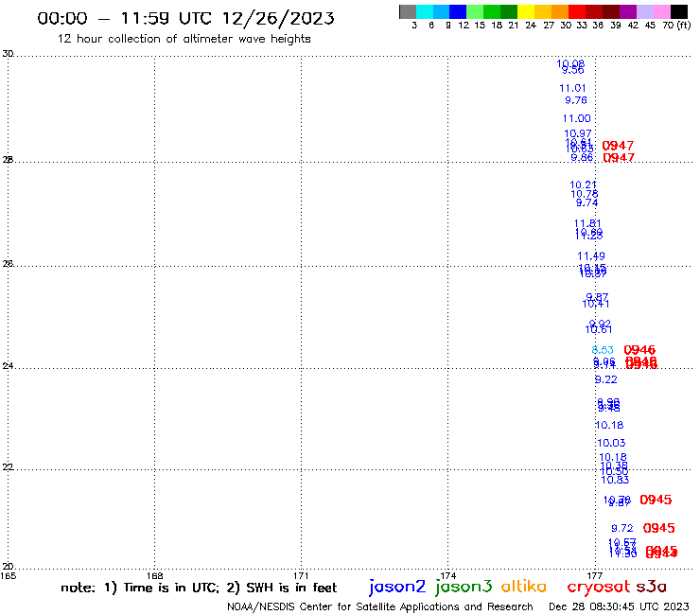The height and width of the screenshot is (615, 700).
Task: Select the 's3a' satellite legend label
Action: tap(651, 587)
